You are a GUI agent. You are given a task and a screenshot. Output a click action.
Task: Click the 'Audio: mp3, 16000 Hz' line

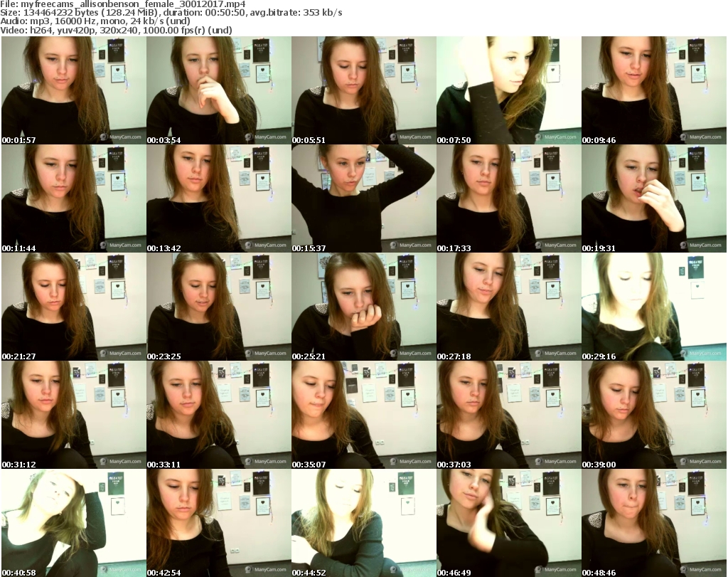(x=95, y=21)
